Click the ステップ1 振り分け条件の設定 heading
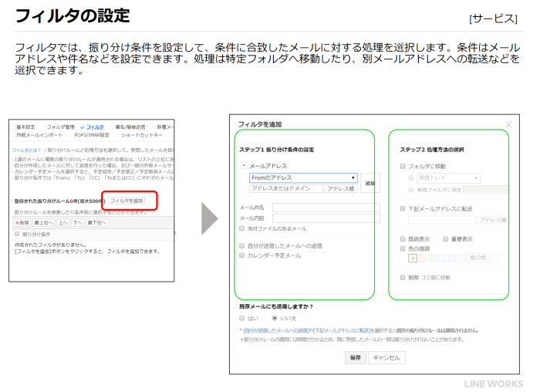The width and height of the screenshot is (540, 392). click(x=276, y=150)
